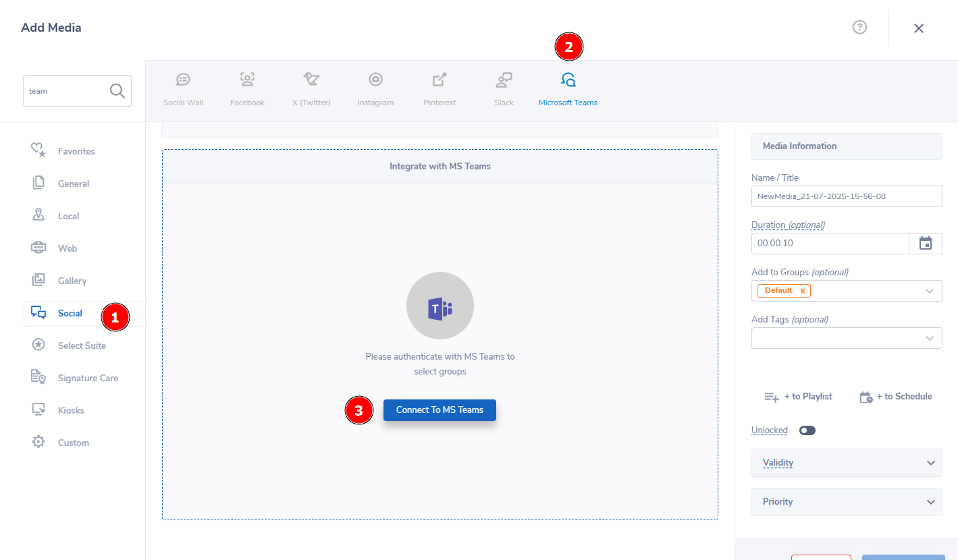Click the Default group chip label
The width and height of the screenshot is (958, 560).
point(778,291)
